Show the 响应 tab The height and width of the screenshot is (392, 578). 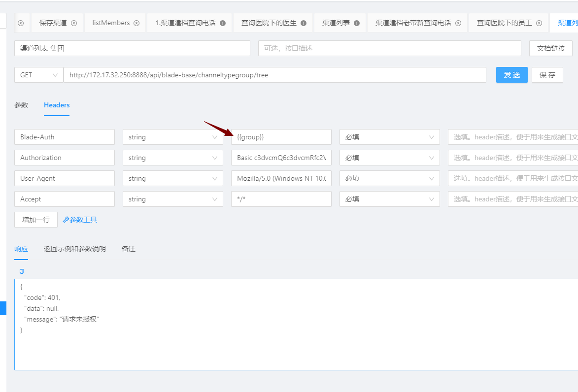21,249
